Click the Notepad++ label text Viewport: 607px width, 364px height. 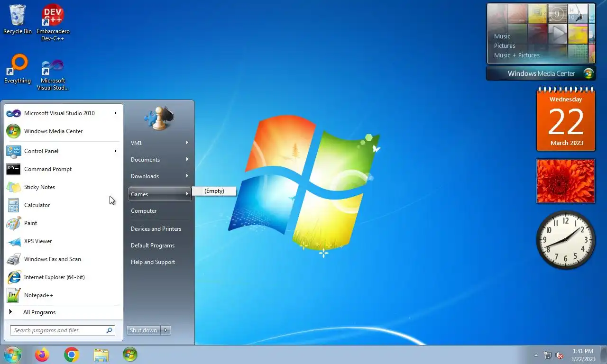pos(38,295)
